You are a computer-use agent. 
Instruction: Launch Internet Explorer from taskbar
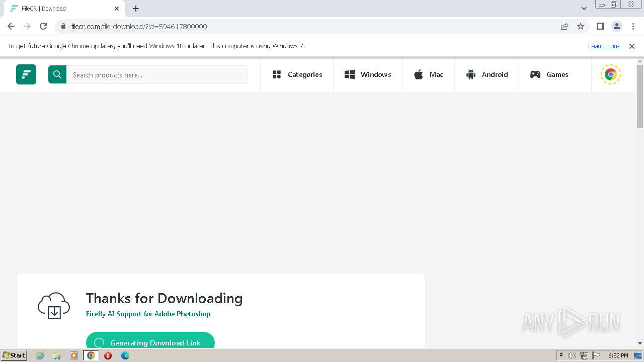click(x=40, y=355)
